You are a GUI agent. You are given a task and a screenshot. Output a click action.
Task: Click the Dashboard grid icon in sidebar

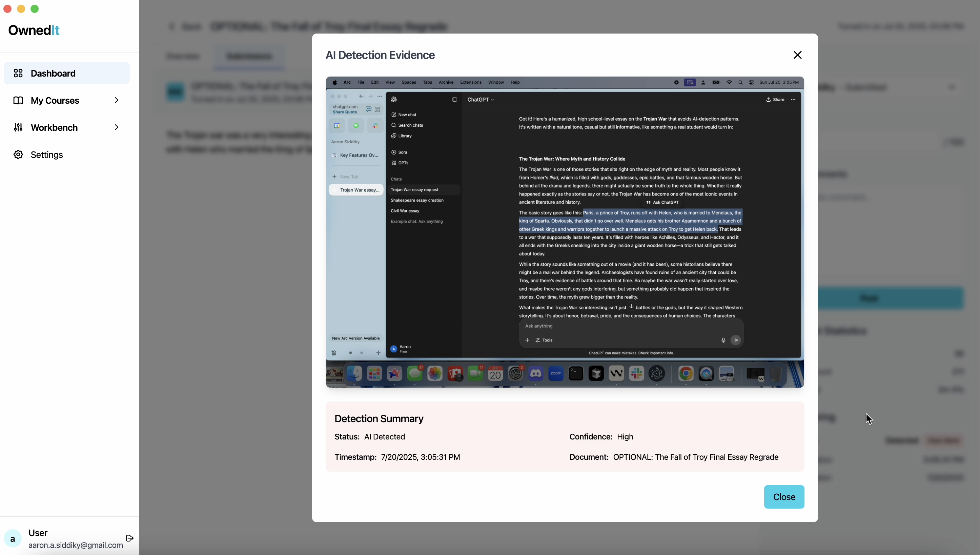[x=18, y=73]
